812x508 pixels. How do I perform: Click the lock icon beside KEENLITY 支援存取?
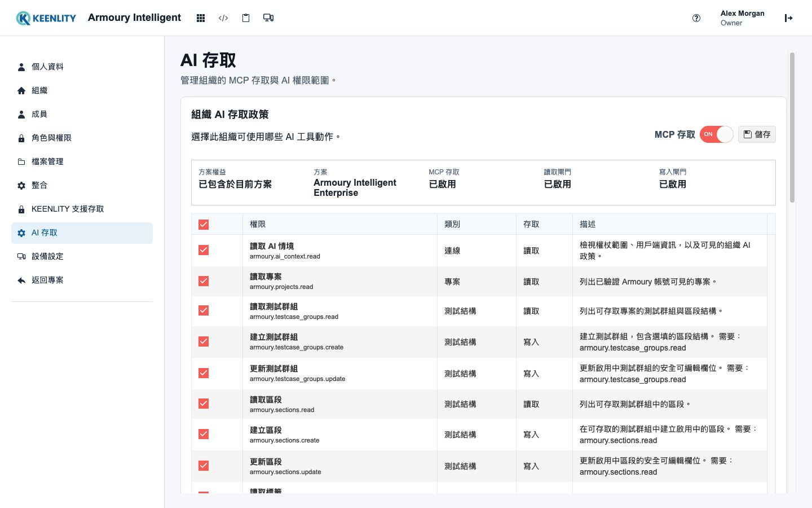pyautogui.click(x=21, y=209)
